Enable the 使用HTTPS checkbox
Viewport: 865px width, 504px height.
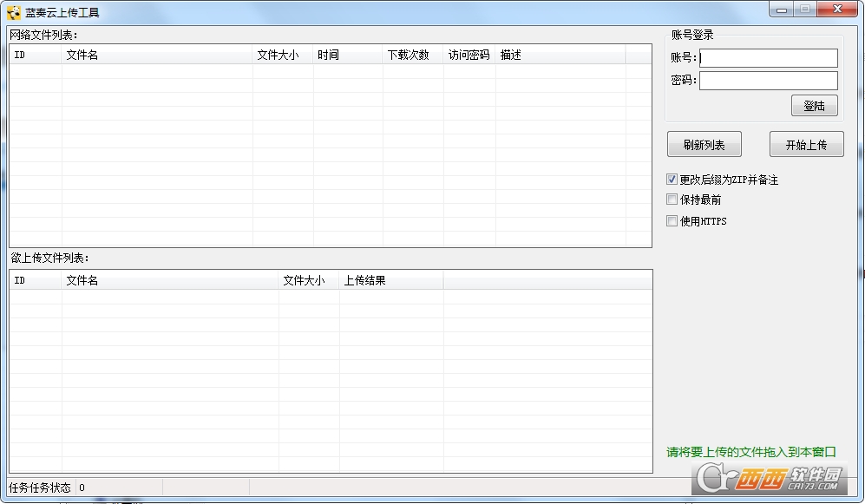click(672, 221)
